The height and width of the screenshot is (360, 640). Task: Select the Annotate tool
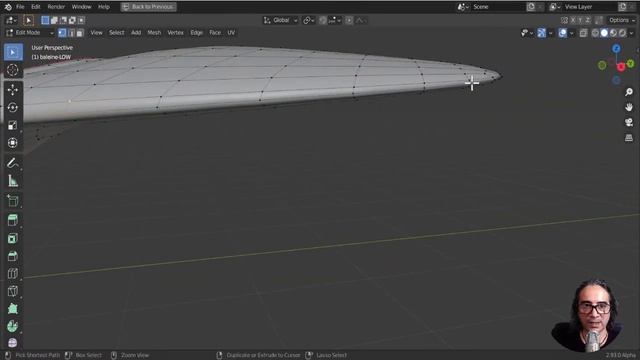(13, 163)
